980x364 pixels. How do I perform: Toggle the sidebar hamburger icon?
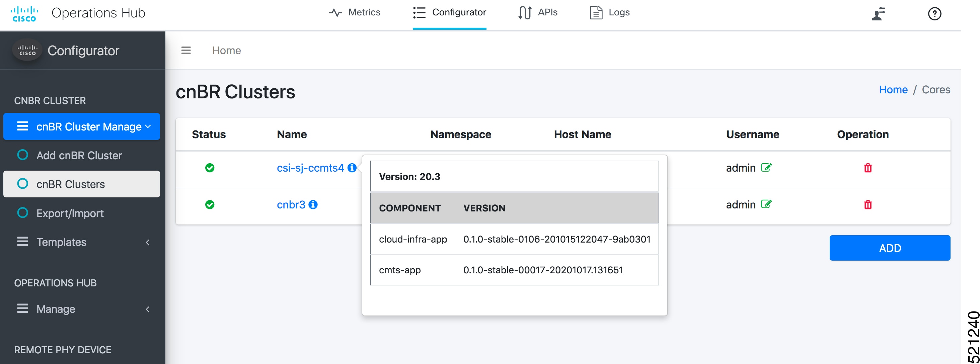186,50
